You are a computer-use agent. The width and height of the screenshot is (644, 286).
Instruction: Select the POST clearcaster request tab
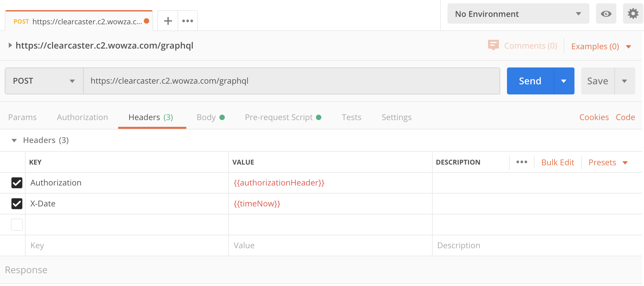79,21
